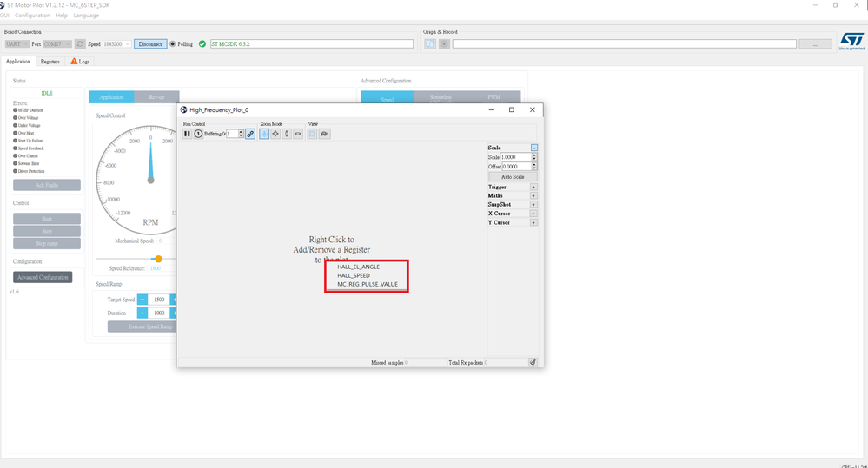Open the Help menu
Image resolution: width=868 pixels, height=468 pixels.
tap(62, 16)
